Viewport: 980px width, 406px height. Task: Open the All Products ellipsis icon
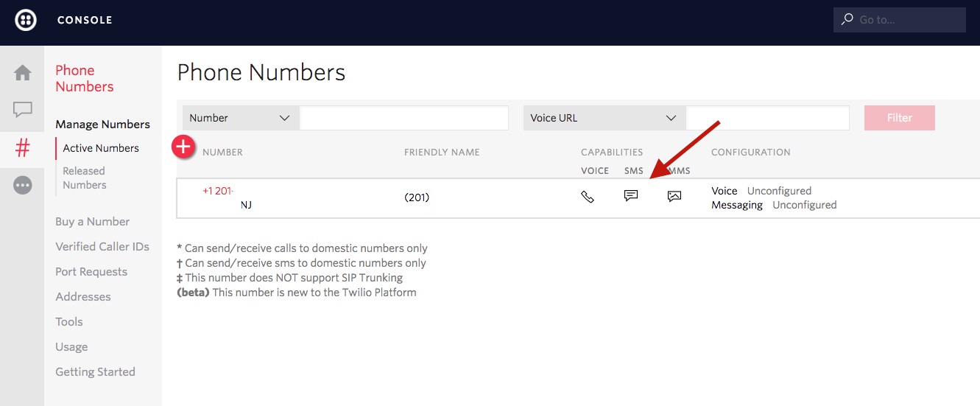click(23, 186)
